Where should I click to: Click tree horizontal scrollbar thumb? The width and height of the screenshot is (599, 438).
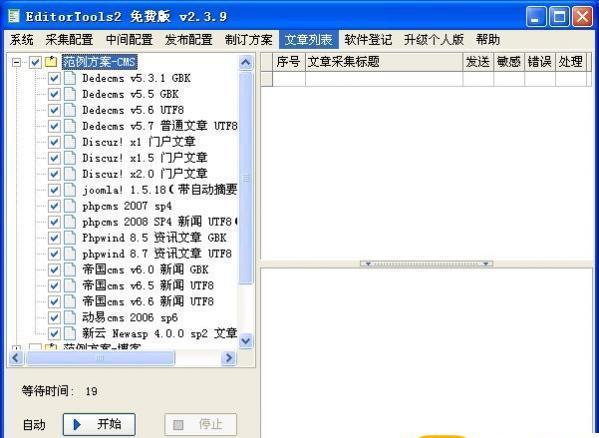[x=100, y=358]
